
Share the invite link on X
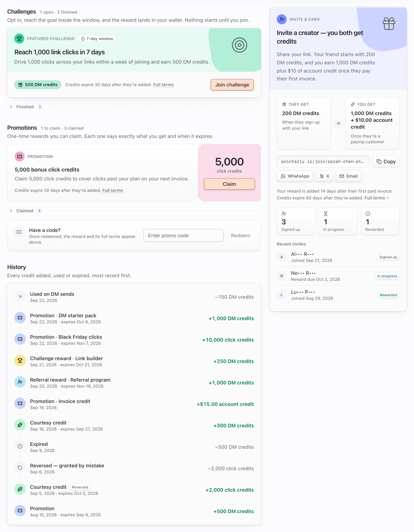324,176
